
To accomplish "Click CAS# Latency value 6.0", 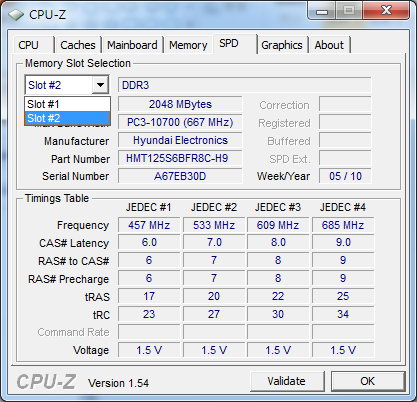I will (x=149, y=242).
